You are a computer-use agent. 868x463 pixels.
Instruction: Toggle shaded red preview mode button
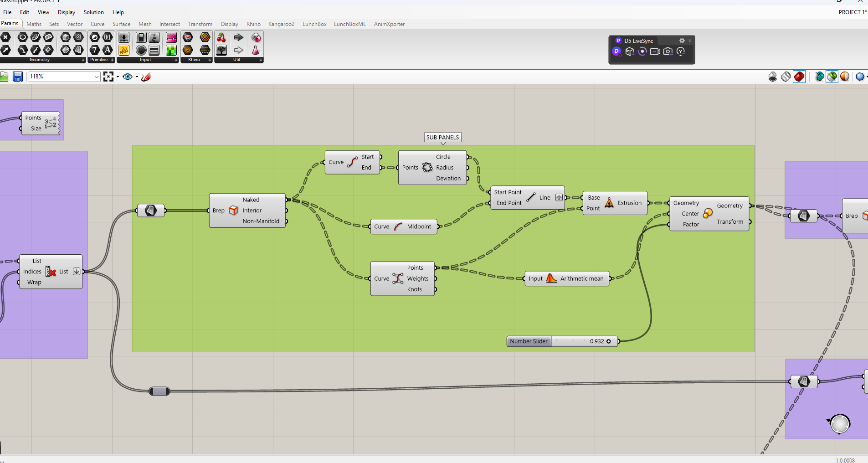[x=799, y=77]
